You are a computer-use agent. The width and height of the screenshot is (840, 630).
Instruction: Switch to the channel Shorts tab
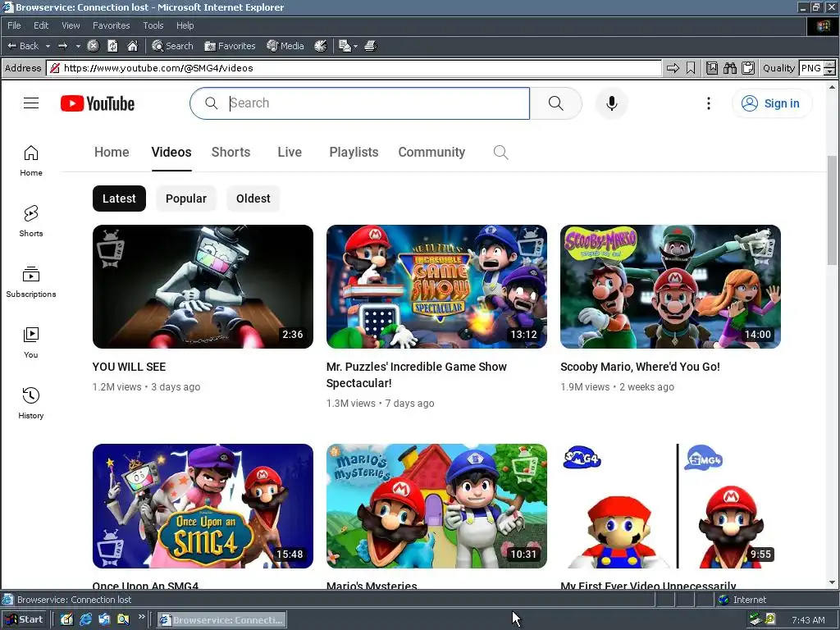pos(231,152)
